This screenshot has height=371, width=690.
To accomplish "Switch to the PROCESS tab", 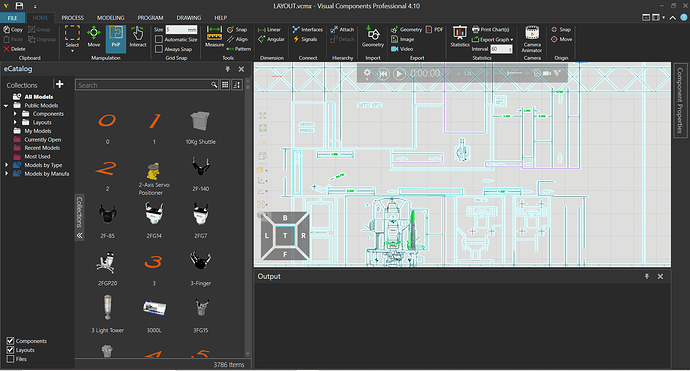I will [73, 18].
